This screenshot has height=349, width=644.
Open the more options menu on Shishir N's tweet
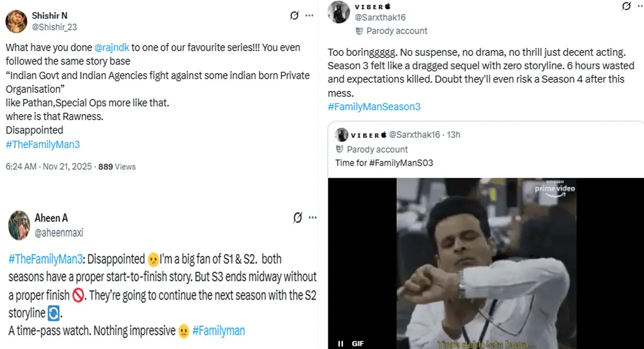pos(309,16)
